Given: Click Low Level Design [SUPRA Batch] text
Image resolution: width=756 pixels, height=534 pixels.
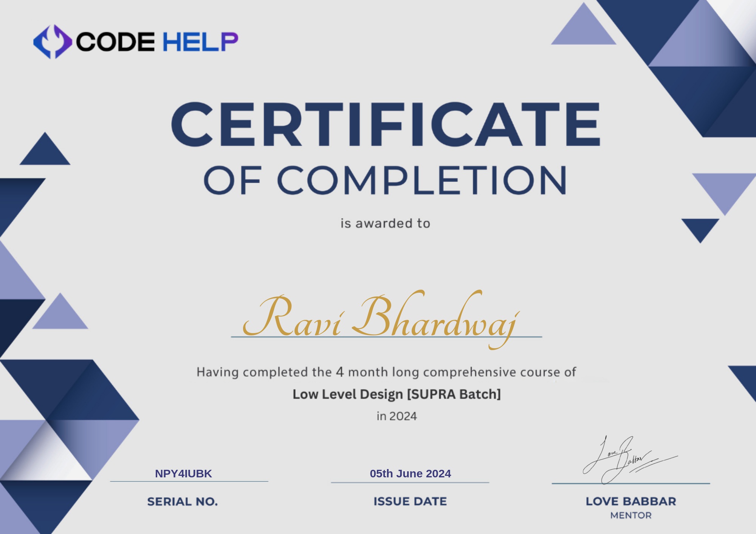Looking at the screenshot, I should pos(397,394).
